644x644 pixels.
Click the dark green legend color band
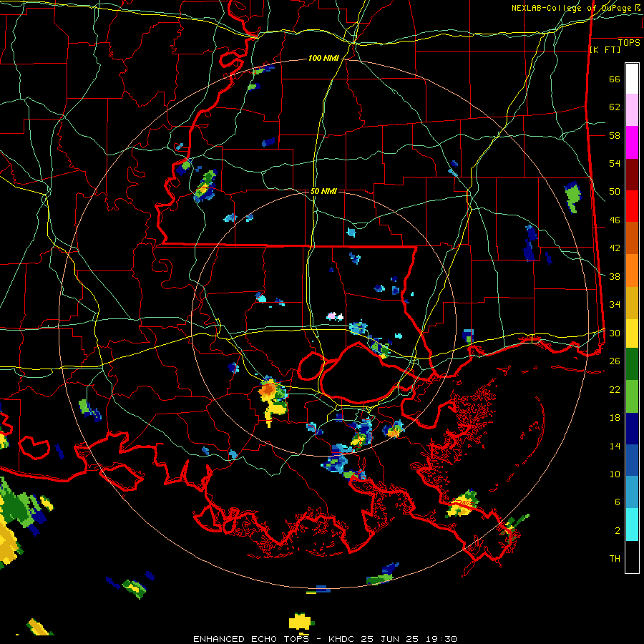pyautogui.click(x=632, y=364)
